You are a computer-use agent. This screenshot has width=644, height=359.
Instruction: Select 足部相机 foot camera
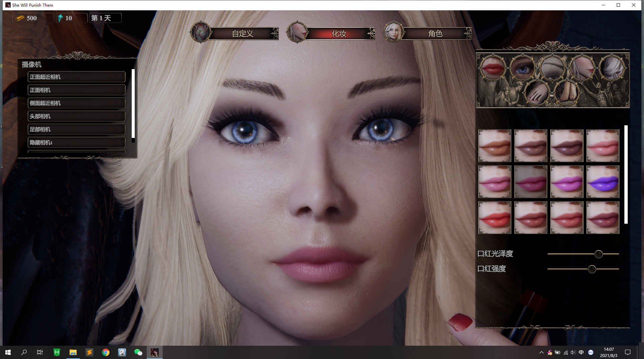(x=77, y=129)
